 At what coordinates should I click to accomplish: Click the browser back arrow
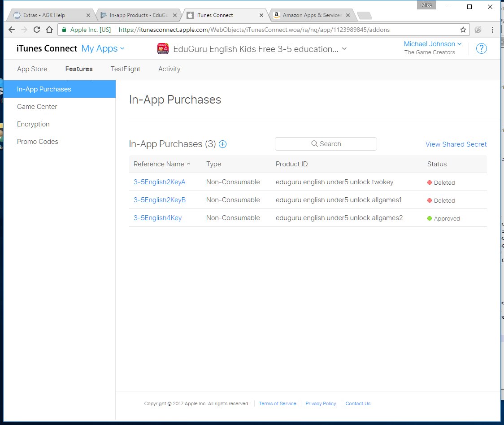point(12,30)
